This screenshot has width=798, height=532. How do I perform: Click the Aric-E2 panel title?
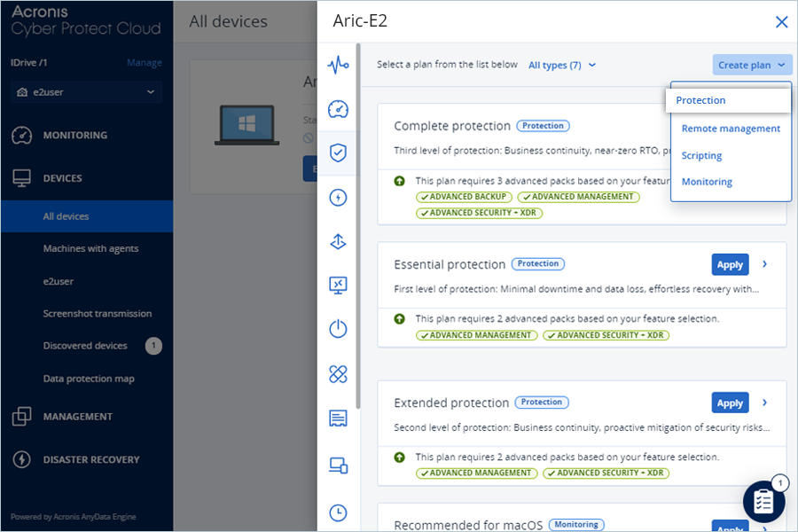360,21
